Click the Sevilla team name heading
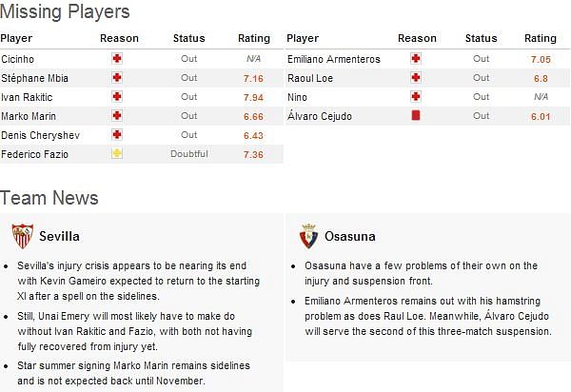Viewport: 571px width, 392px height. (x=59, y=236)
